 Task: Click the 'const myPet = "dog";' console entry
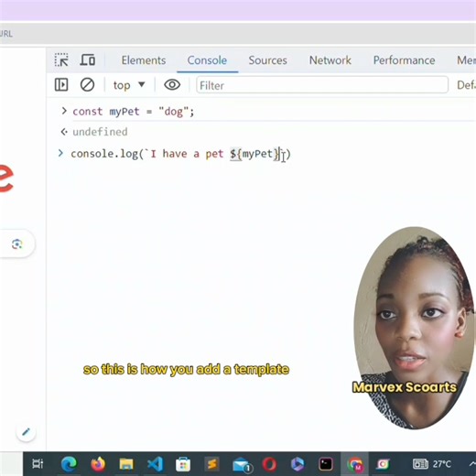click(134, 112)
